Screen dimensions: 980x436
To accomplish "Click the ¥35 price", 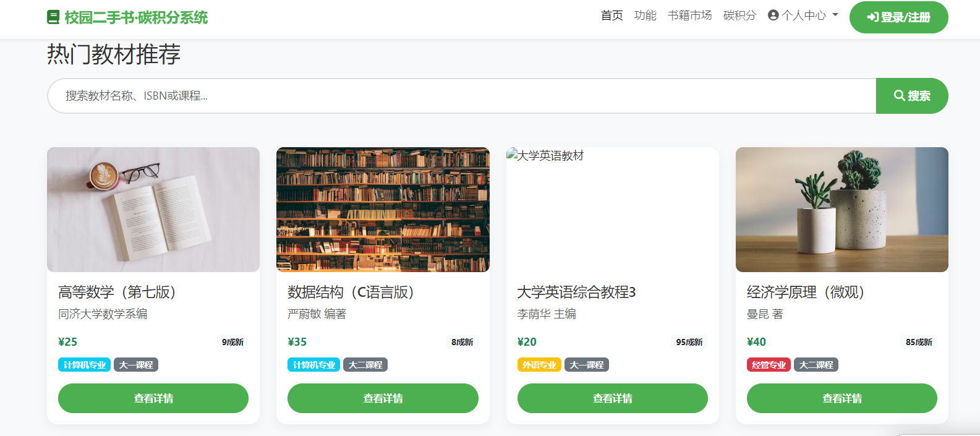I will click(x=297, y=342).
